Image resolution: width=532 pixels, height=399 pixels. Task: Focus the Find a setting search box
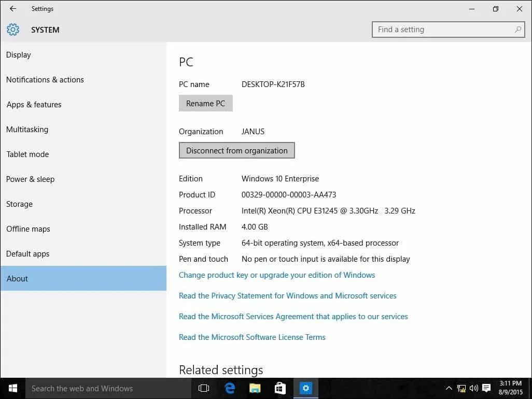click(x=448, y=30)
